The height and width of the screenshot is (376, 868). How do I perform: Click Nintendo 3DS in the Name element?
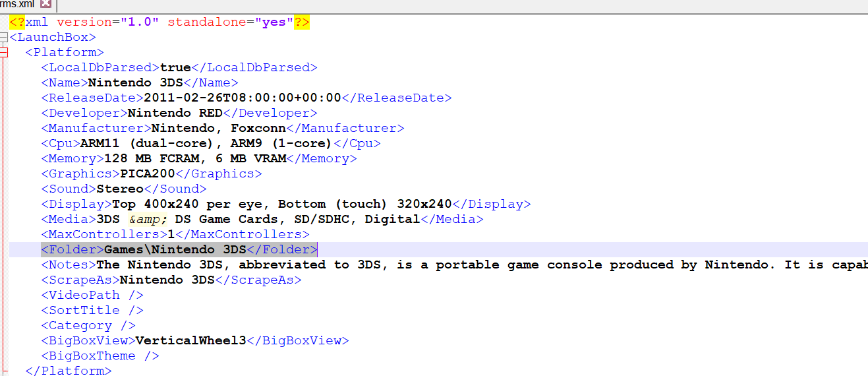[x=136, y=82]
